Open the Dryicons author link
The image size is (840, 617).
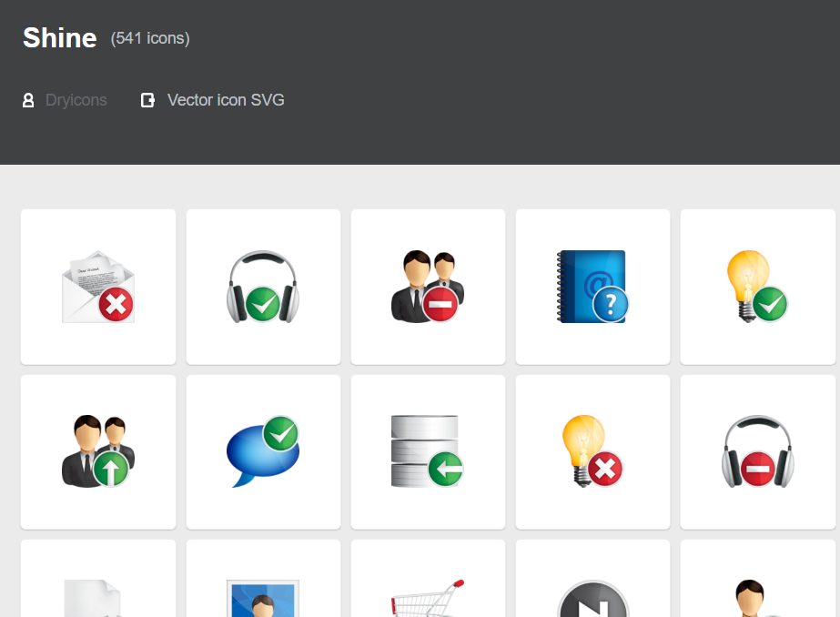tap(76, 100)
